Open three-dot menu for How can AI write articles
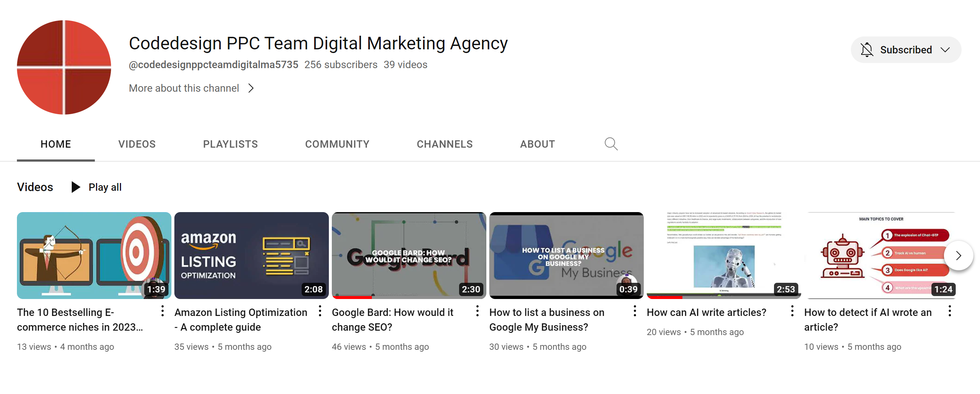This screenshot has width=980, height=394. (792, 311)
